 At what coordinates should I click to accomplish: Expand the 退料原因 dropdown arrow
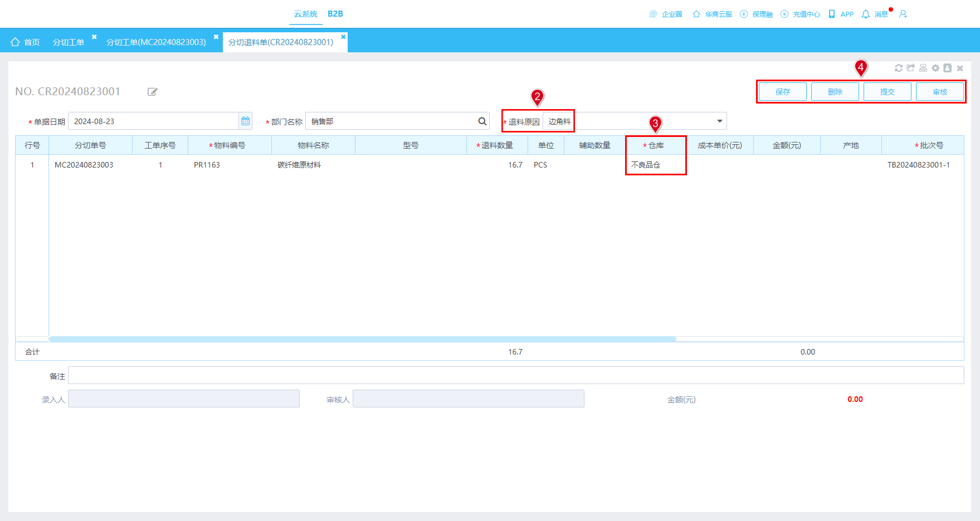tap(719, 121)
